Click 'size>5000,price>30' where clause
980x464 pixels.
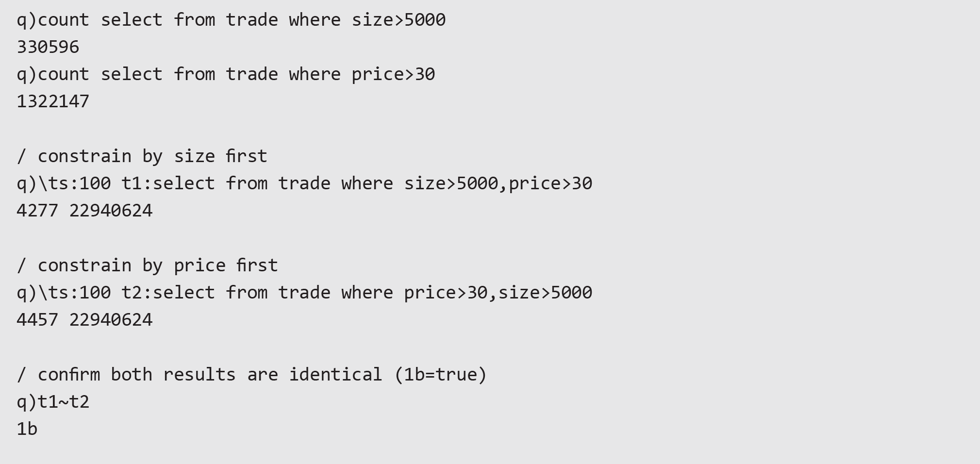pos(498,183)
